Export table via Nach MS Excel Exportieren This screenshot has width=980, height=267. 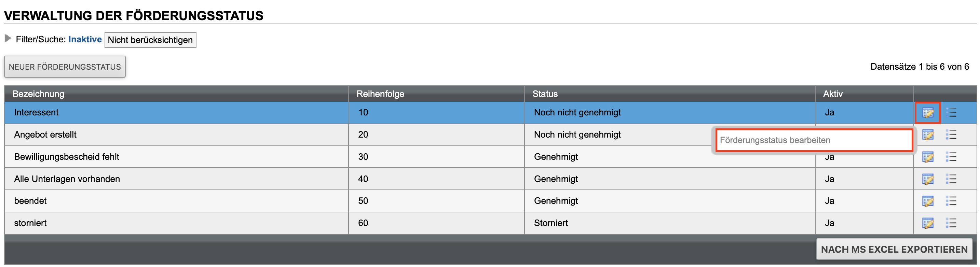[894, 250]
